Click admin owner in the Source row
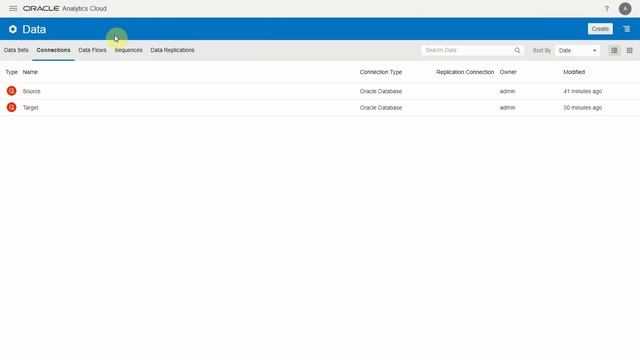 (x=507, y=91)
